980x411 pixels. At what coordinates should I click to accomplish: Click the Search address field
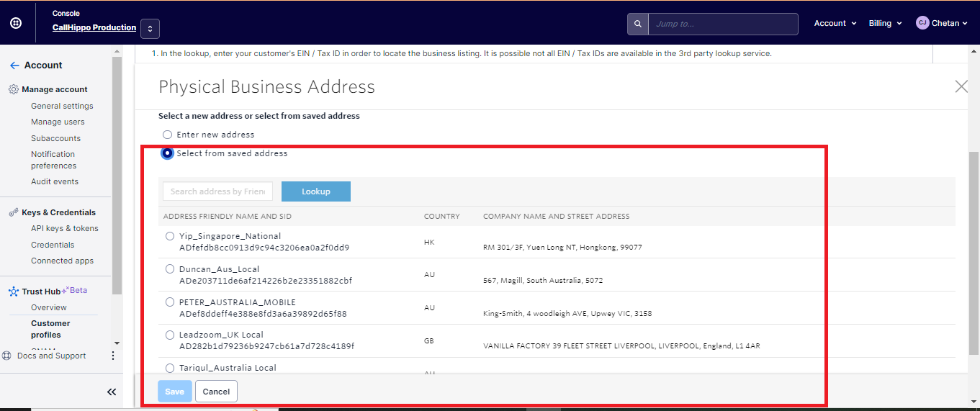pyautogui.click(x=217, y=191)
